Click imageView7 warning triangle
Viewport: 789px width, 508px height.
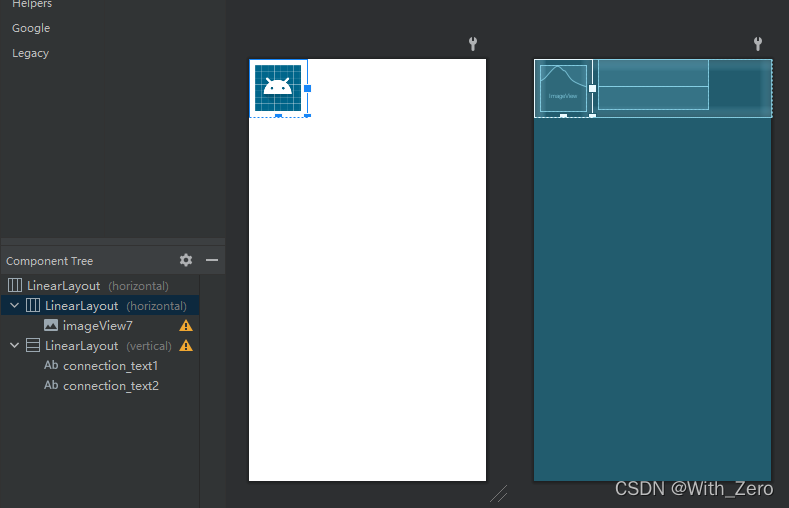[186, 326]
